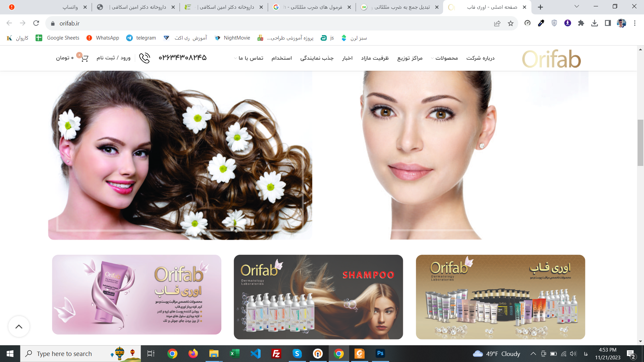Click the phone handset icon

[x=145, y=58]
